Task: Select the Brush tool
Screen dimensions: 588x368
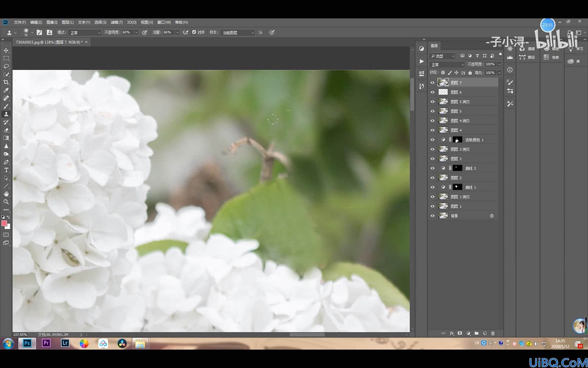Action: [6, 106]
